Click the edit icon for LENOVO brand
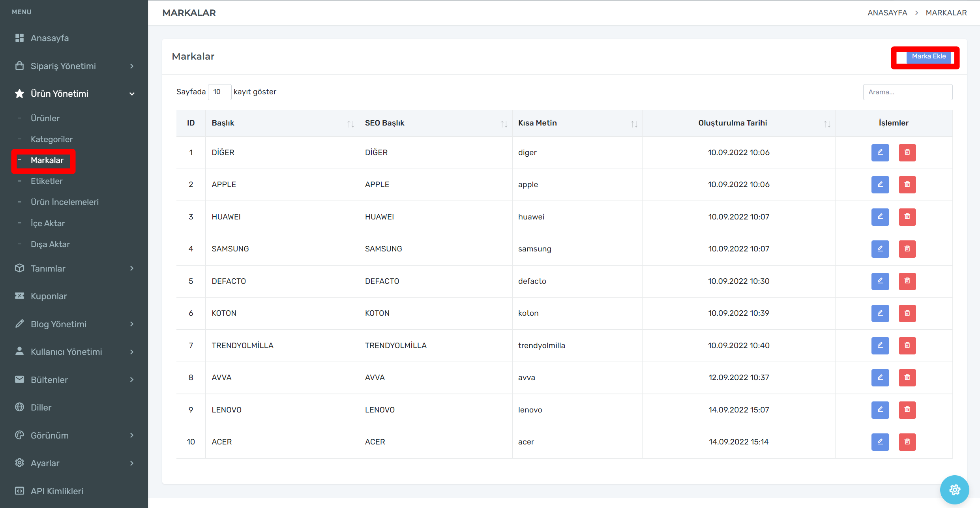 tap(880, 410)
